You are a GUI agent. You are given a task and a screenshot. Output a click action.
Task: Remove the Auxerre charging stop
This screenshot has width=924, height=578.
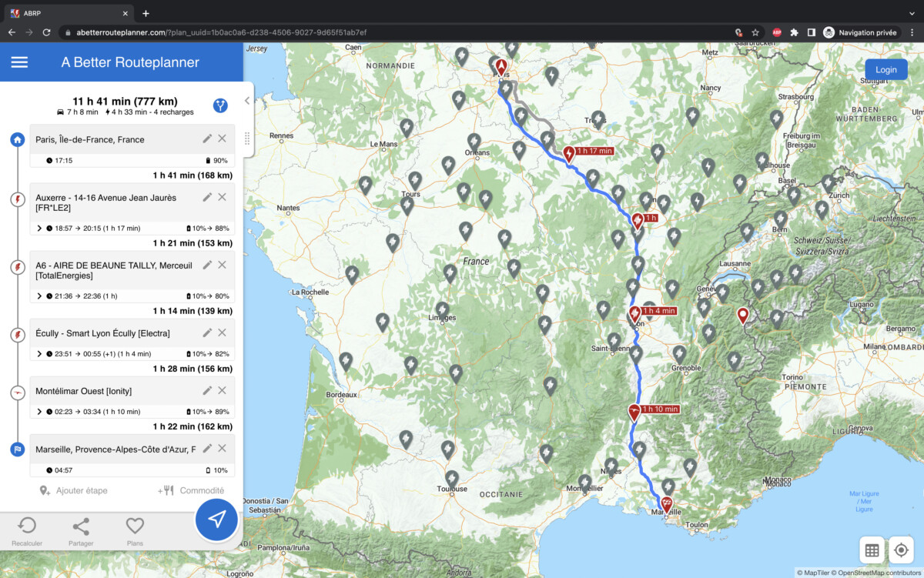coord(222,197)
